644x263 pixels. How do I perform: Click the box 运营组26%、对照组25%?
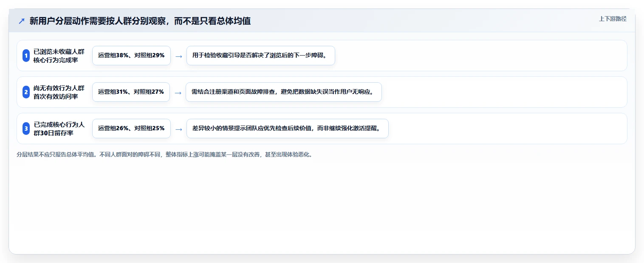coord(131,129)
